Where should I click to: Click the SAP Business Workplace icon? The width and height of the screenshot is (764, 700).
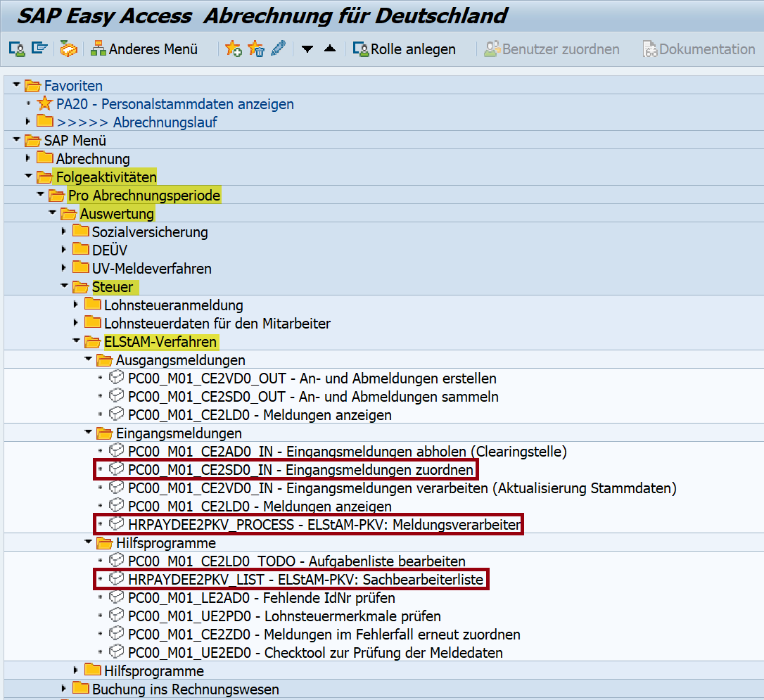[68, 49]
